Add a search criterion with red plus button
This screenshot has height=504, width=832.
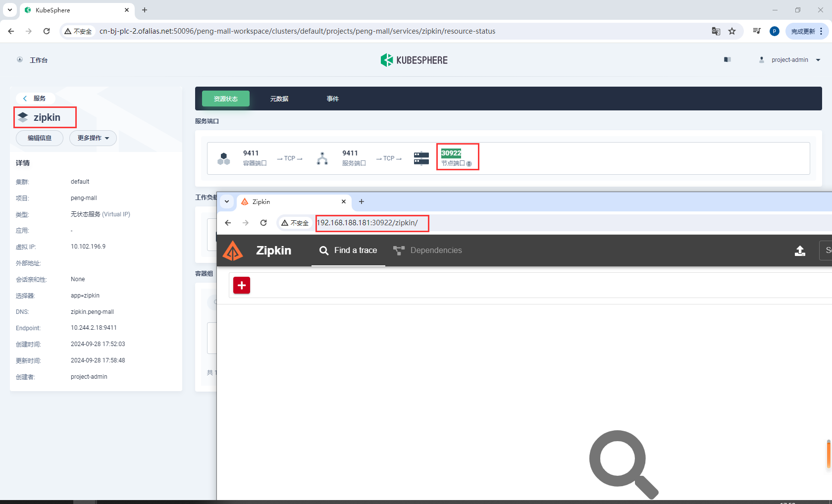242,285
